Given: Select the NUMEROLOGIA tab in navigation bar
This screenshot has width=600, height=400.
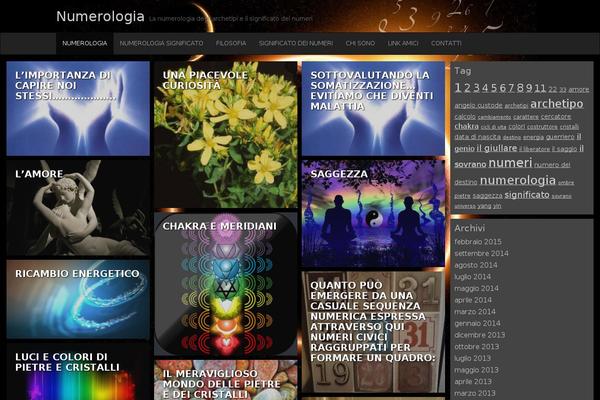Looking at the screenshot, I should [85, 43].
